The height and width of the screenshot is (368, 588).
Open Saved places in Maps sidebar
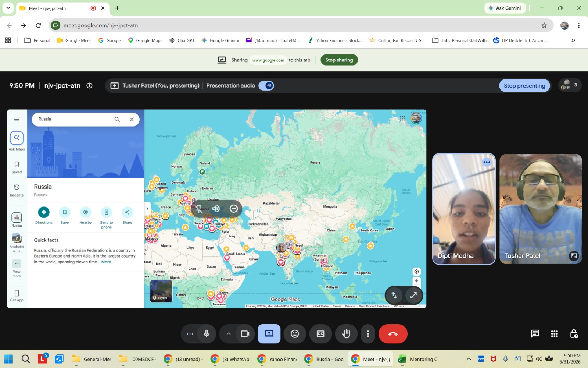coord(17,167)
